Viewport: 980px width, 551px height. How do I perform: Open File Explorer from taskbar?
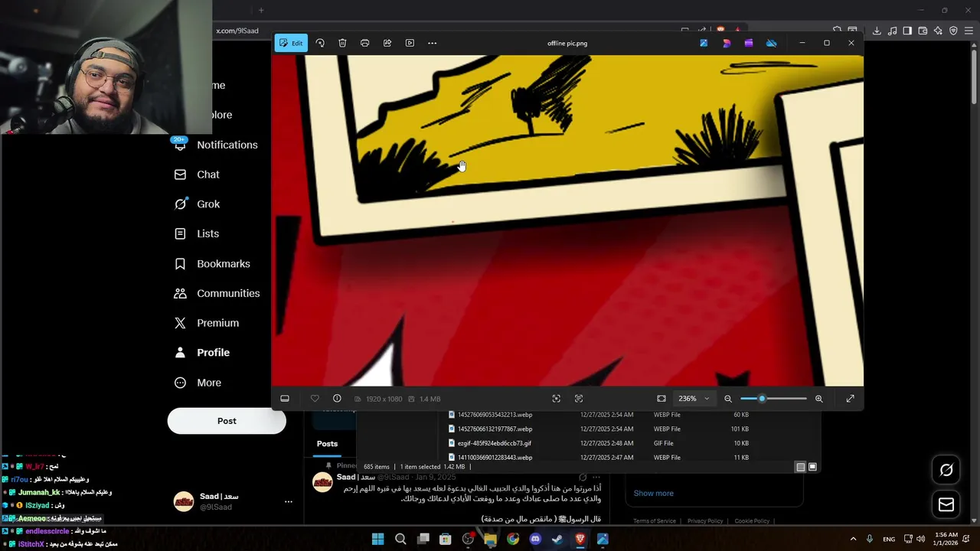[490, 540]
